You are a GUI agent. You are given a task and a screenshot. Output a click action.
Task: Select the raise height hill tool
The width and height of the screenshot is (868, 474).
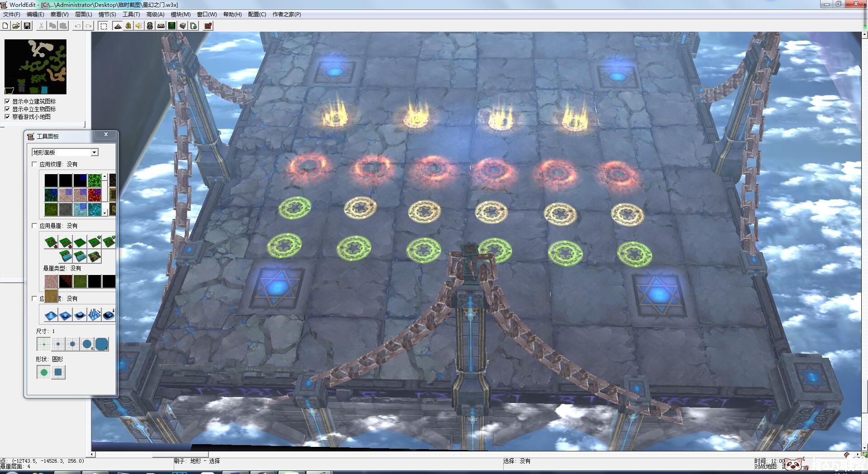pos(51,315)
